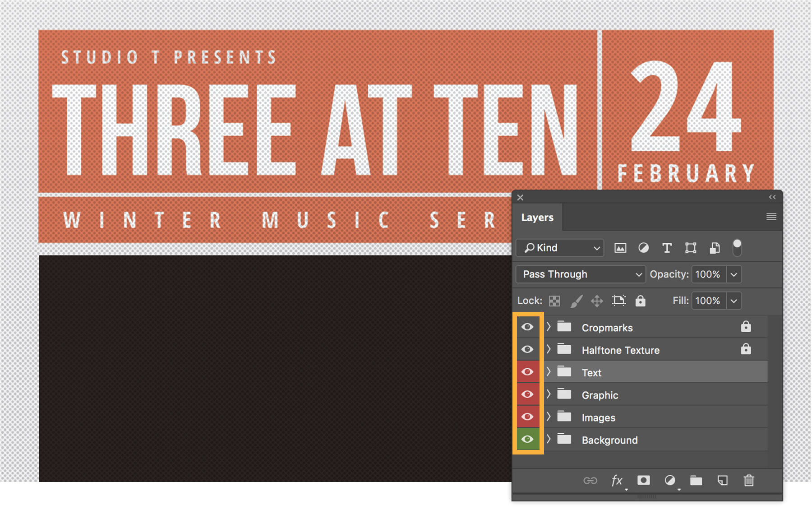812x510 pixels.
Task: Select the Layers panel tab
Action: [x=537, y=218]
